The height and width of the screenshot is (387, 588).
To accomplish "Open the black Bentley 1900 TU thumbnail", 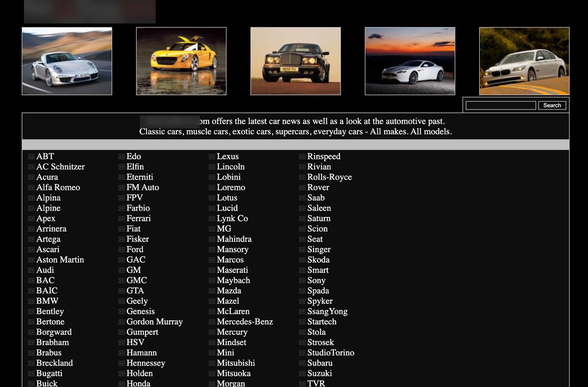I will [295, 61].
